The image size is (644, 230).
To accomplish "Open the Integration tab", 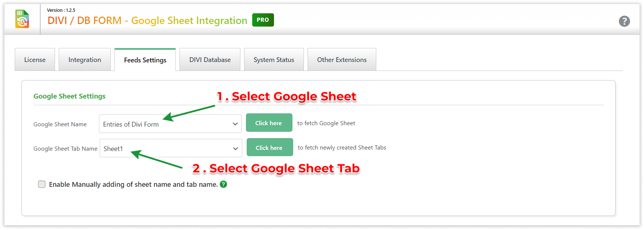I will pos(85,60).
